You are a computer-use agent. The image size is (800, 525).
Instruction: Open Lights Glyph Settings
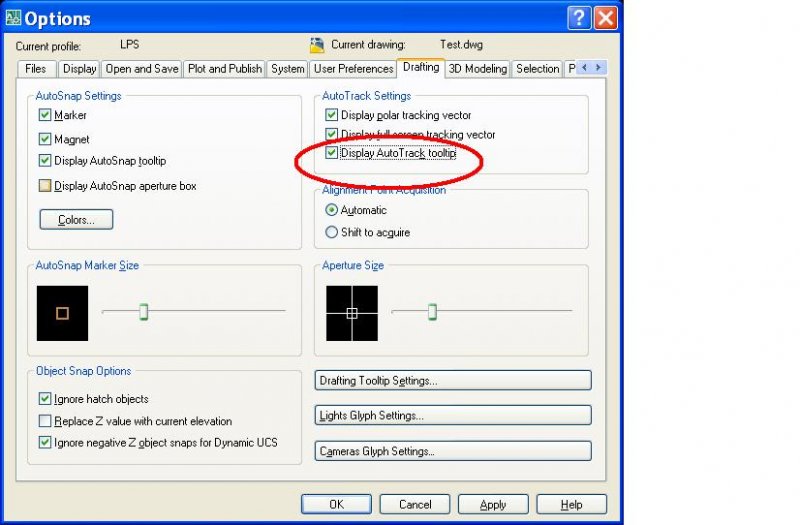[x=453, y=415]
